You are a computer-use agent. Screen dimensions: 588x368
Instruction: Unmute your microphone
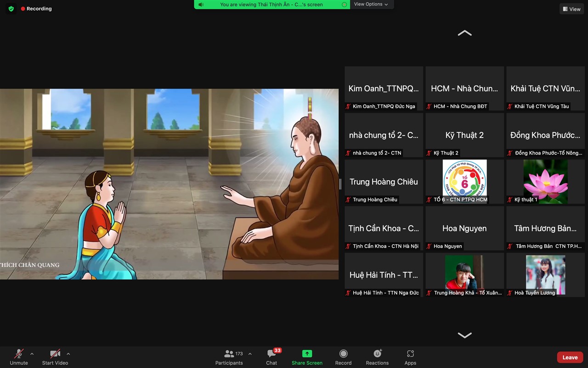(x=19, y=357)
